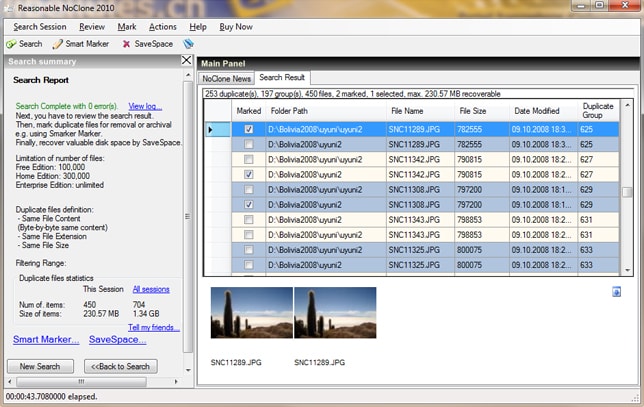Unmark SNC11342.JPG in D:\Bolivia2008\uyuni2
644x407 pixels.
tap(248, 175)
